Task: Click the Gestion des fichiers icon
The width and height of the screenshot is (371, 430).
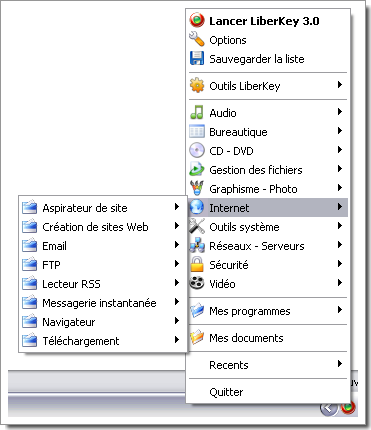Action: point(197,169)
